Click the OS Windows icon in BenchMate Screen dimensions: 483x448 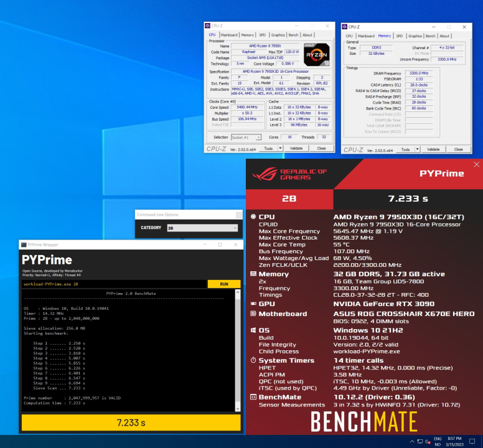coord(253,330)
